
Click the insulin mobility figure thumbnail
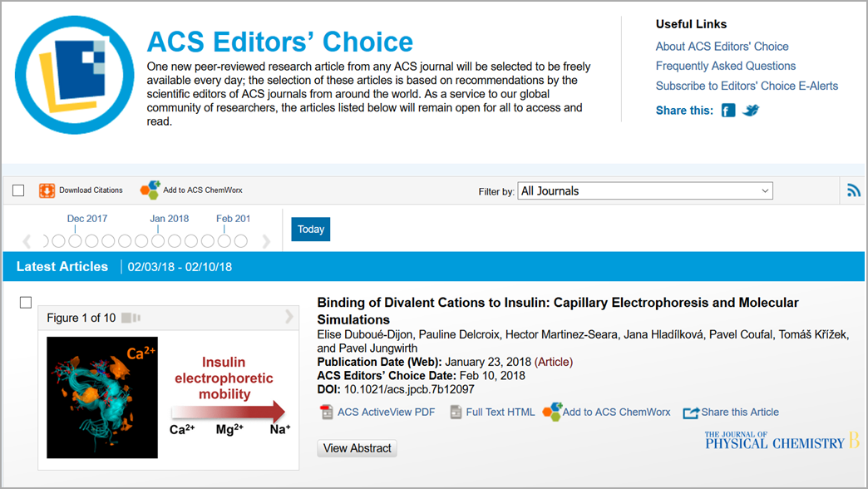(x=168, y=398)
